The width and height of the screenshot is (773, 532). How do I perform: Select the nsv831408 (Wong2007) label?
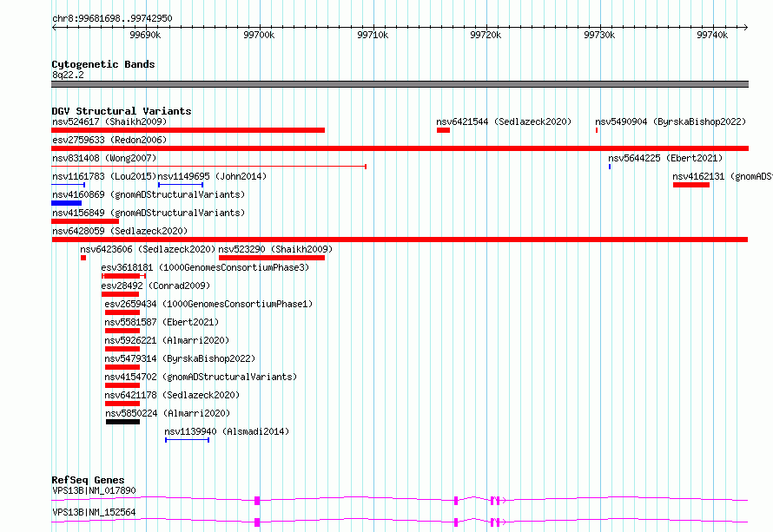(x=104, y=158)
